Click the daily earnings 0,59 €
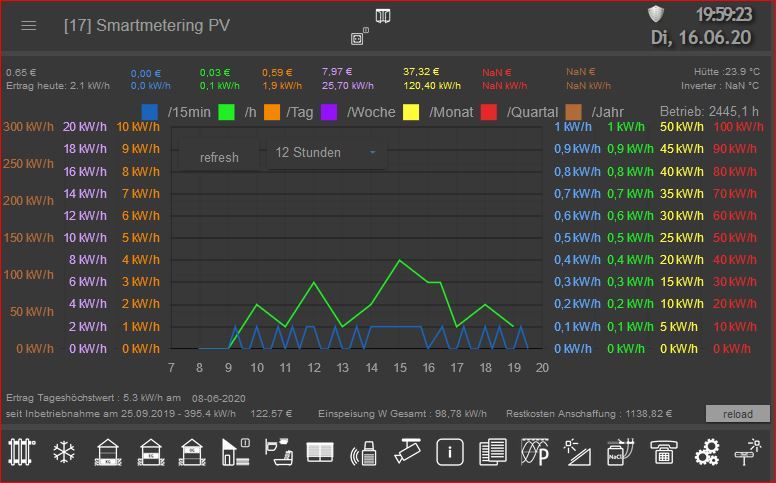Screen dimensions: 776x483 [277, 72]
